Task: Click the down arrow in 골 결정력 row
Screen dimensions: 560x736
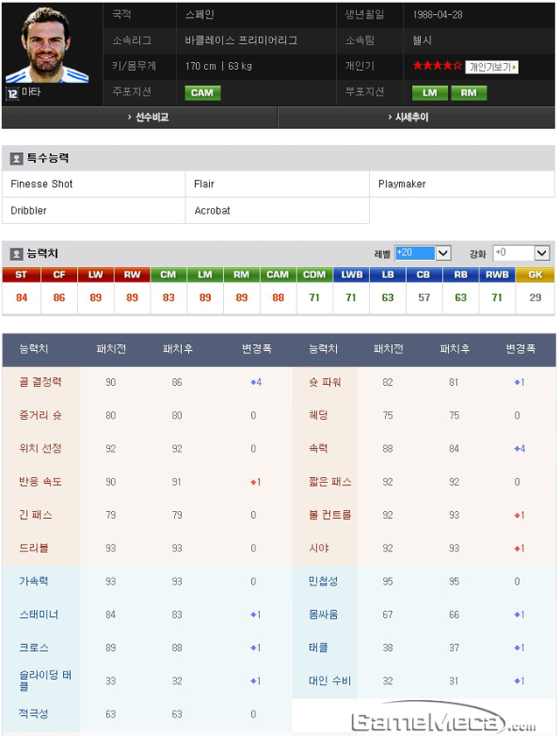Action: 253,382
